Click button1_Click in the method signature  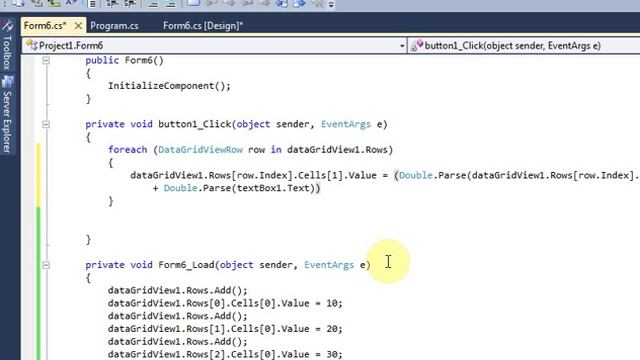[x=195, y=124]
